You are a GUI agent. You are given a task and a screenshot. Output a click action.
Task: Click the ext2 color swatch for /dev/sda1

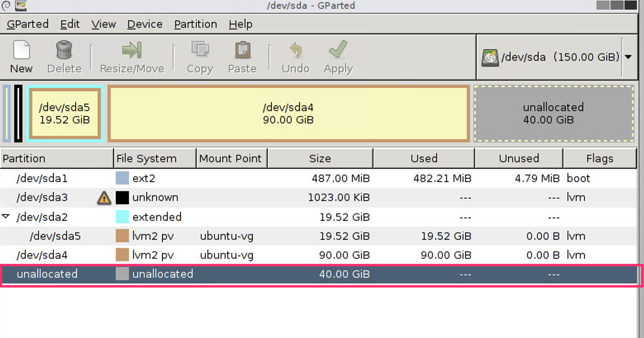[x=122, y=178]
